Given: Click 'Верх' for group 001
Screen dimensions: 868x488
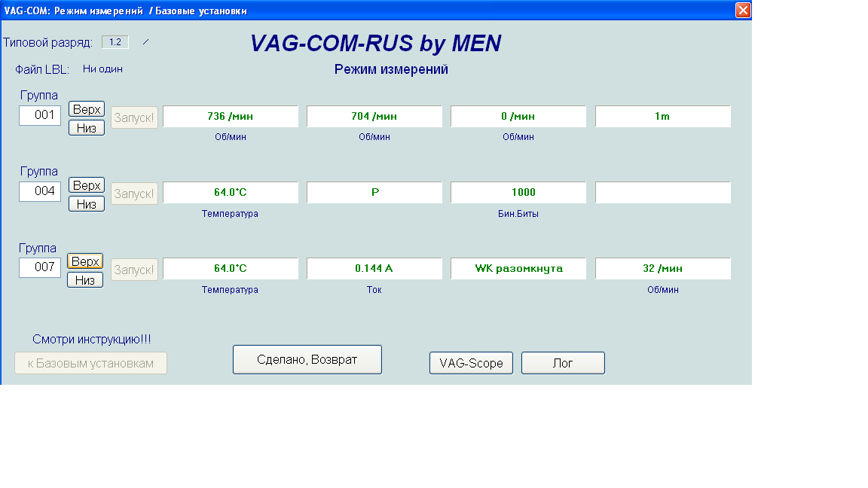Looking at the screenshot, I should (x=87, y=109).
